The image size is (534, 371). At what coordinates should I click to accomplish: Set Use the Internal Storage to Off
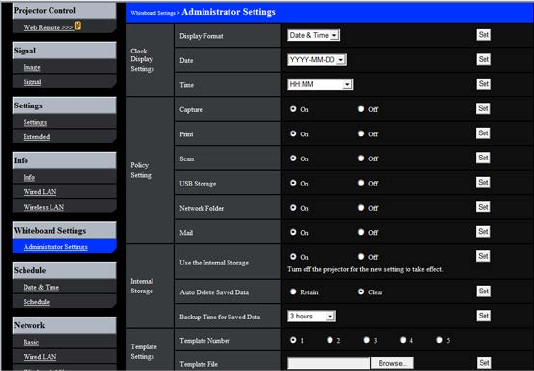[361, 257]
